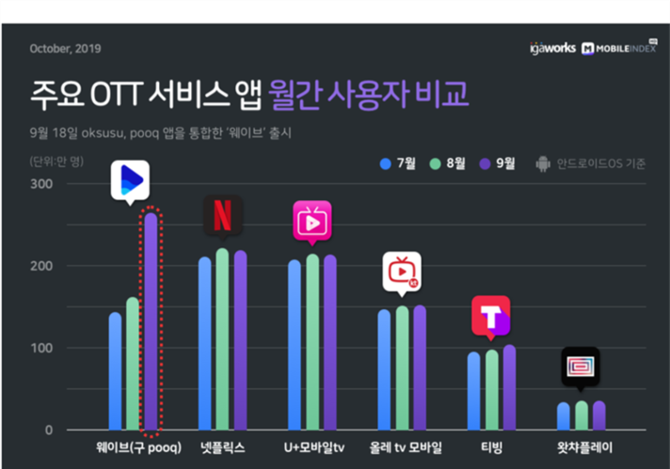Image resolution: width=670 pixels, height=469 pixels.
Task: Click the 왓챠플레이 axis label
Action: (585, 448)
